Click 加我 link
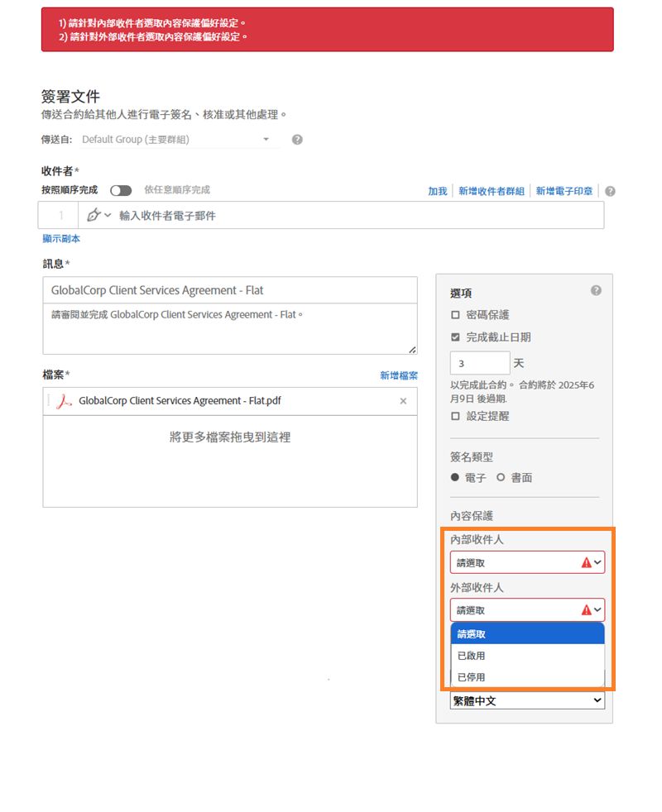 [438, 191]
